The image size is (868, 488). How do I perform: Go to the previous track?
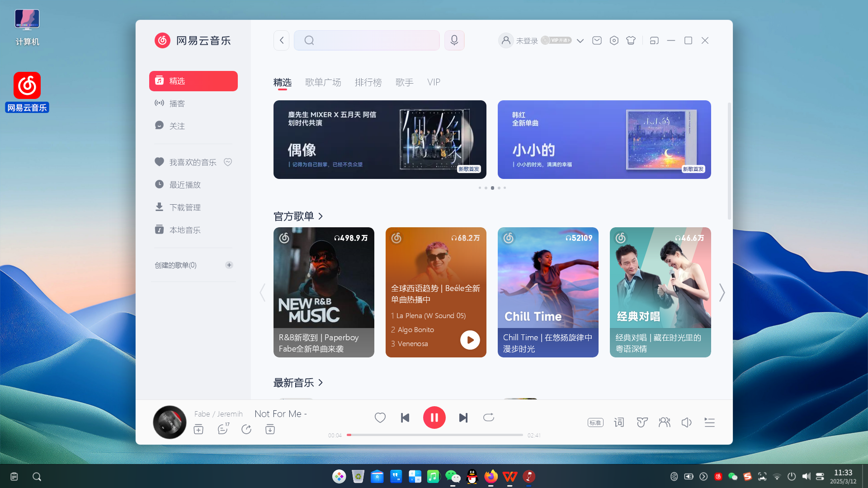point(405,418)
